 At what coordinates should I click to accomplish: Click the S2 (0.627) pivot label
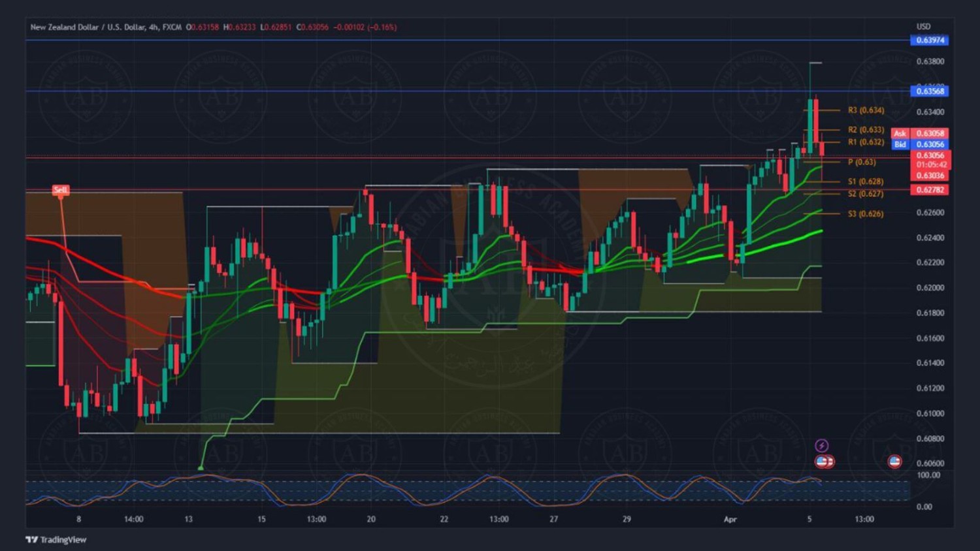tap(866, 194)
